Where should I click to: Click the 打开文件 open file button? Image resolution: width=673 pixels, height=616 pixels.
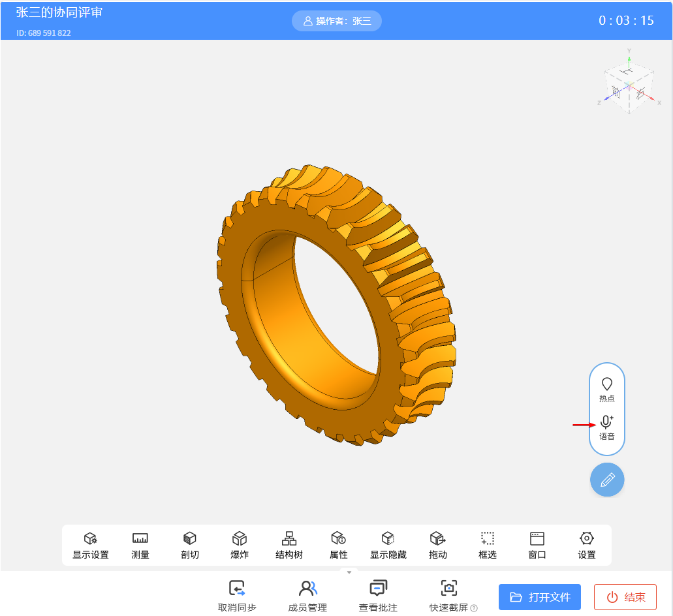coord(540,597)
